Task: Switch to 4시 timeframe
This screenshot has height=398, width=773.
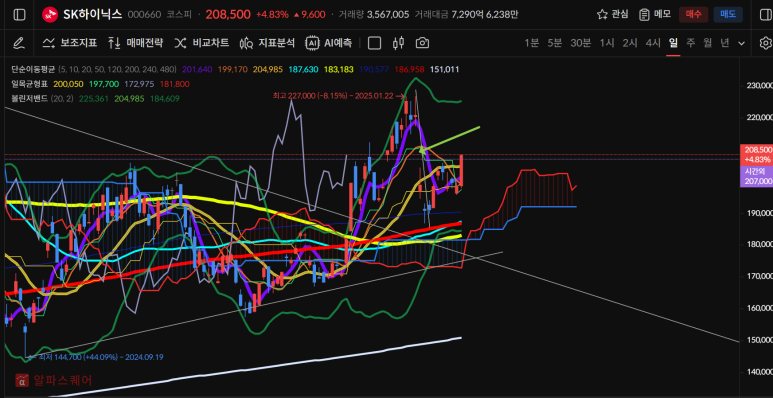Action: 653,43
